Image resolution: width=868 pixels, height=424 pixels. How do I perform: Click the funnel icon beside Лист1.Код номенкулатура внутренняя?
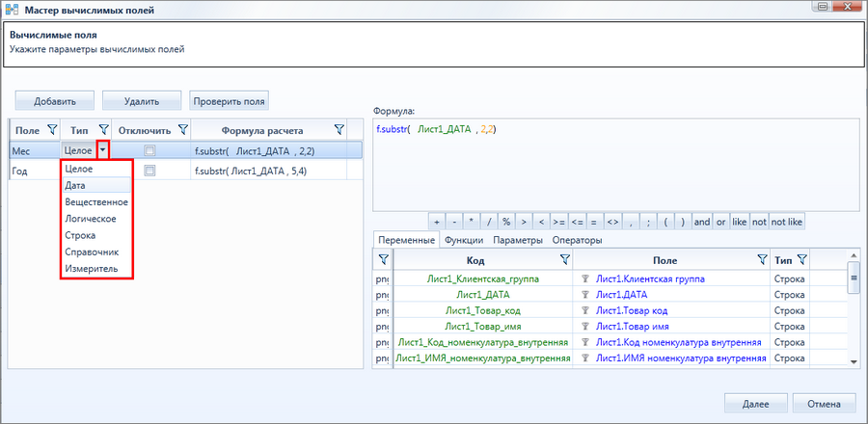click(x=585, y=343)
